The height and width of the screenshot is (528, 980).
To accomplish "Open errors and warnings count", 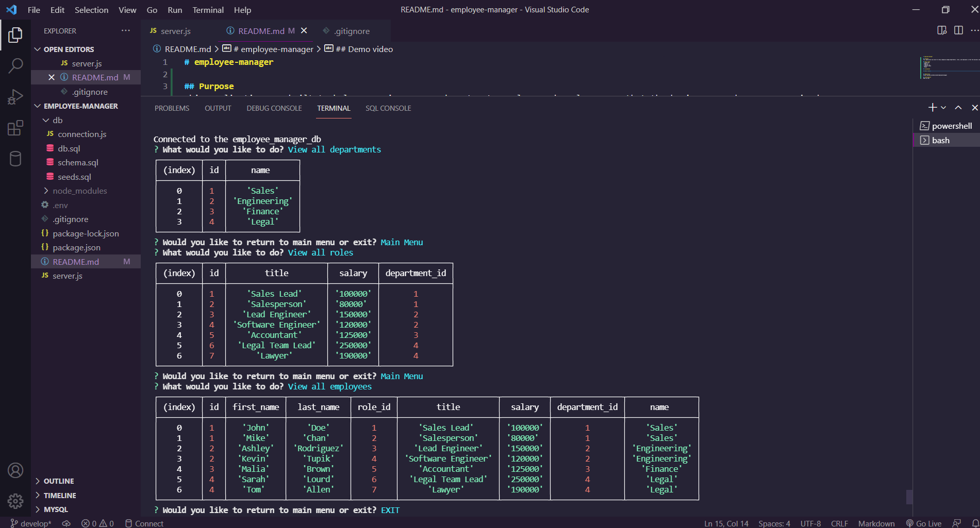I will [x=97, y=523].
